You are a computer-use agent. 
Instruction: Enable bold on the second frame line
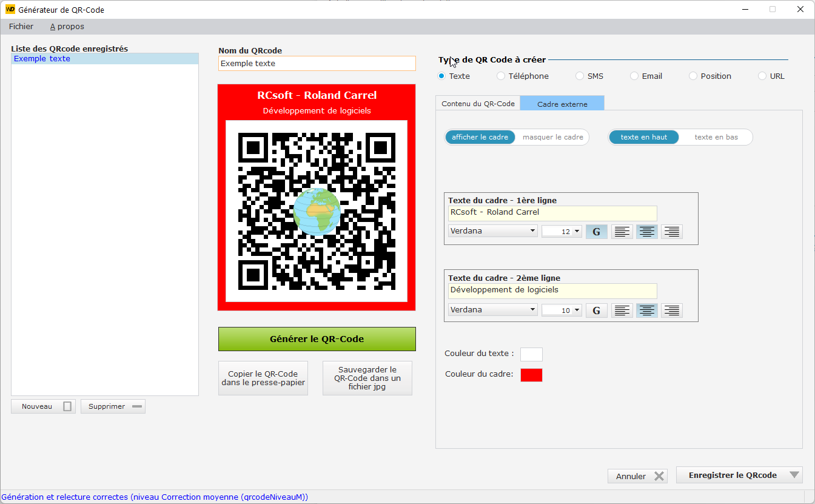[x=596, y=310]
